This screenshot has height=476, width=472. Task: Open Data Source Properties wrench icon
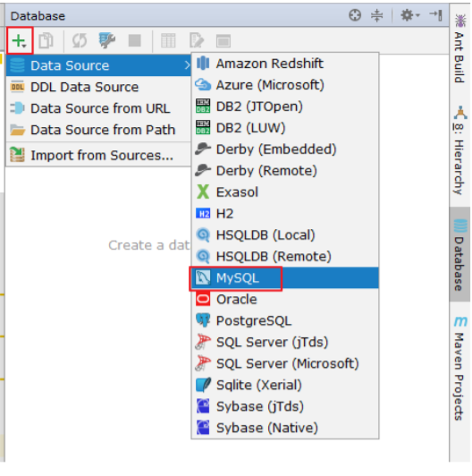pyautogui.click(x=106, y=40)
